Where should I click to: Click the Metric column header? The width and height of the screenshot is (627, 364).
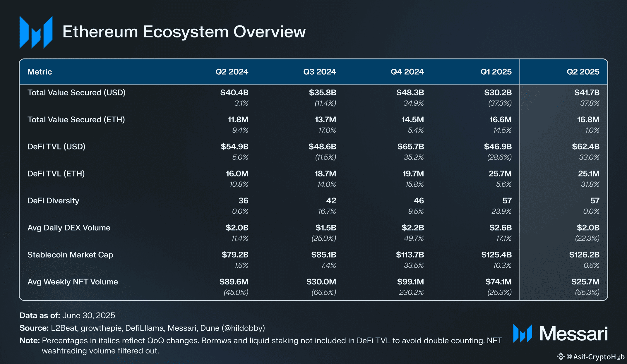(40, 72)
